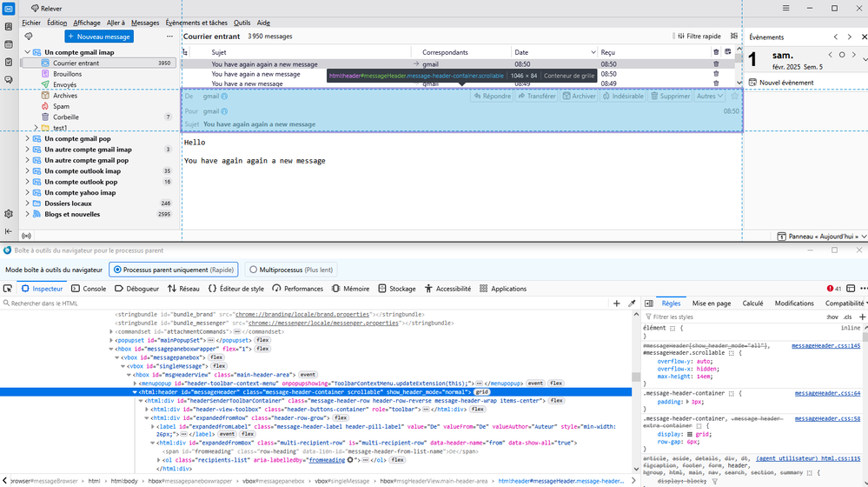Image resolution: width=868 pixels, height=487 pixels.
Task: Open the Tasks space icon
Action: (9, 62)
